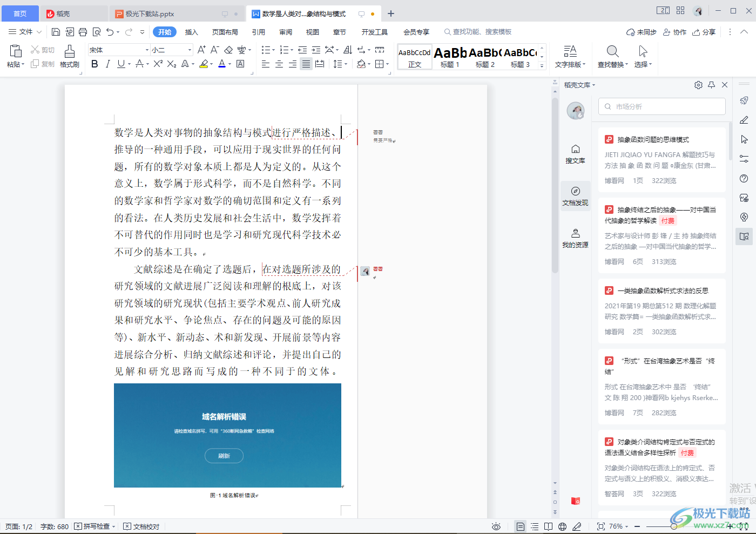Apply distributed alignment icon

320,64
